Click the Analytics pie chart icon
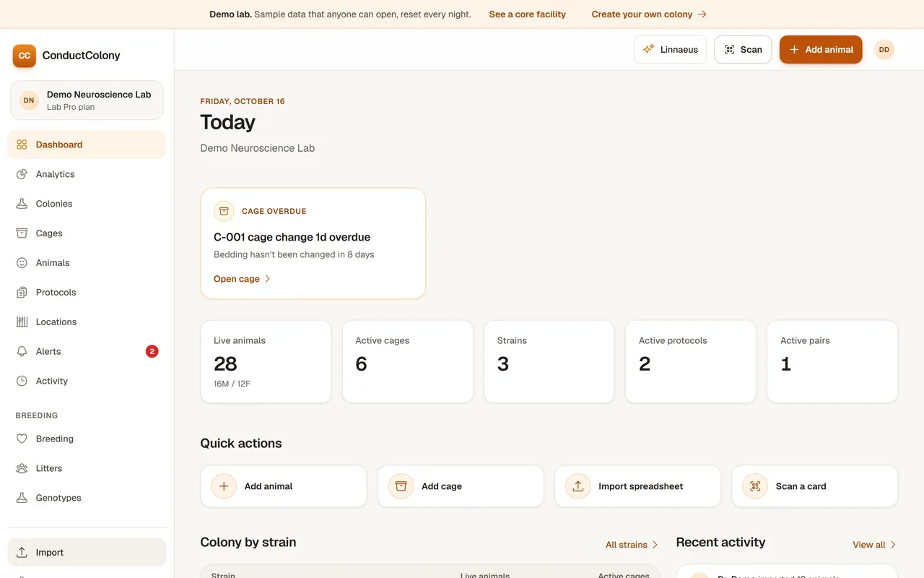The width and height of the screenshot is (924, 578). tap(22, 174)
